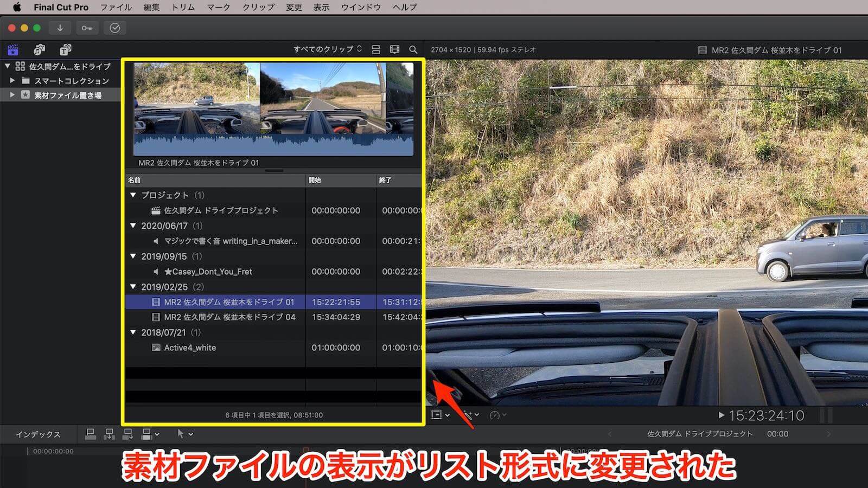
Task: Collapse the 2020/06/17 group triangle
Action: (x=133, y=226)
